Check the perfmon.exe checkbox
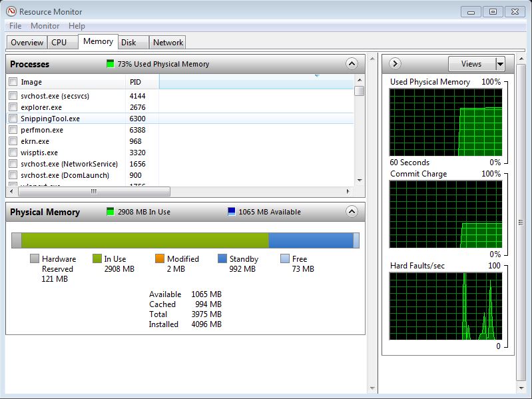532x399 pixels. point(13,130)
